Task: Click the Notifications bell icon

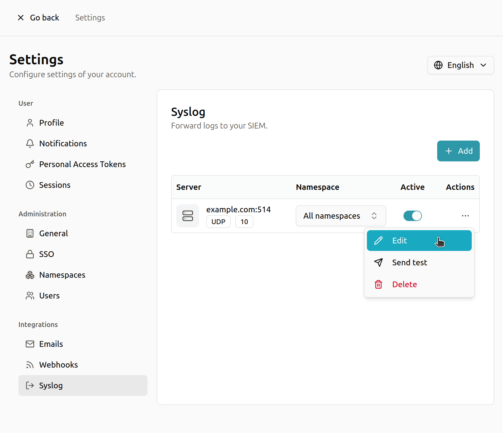Action: tap(30, 143)
